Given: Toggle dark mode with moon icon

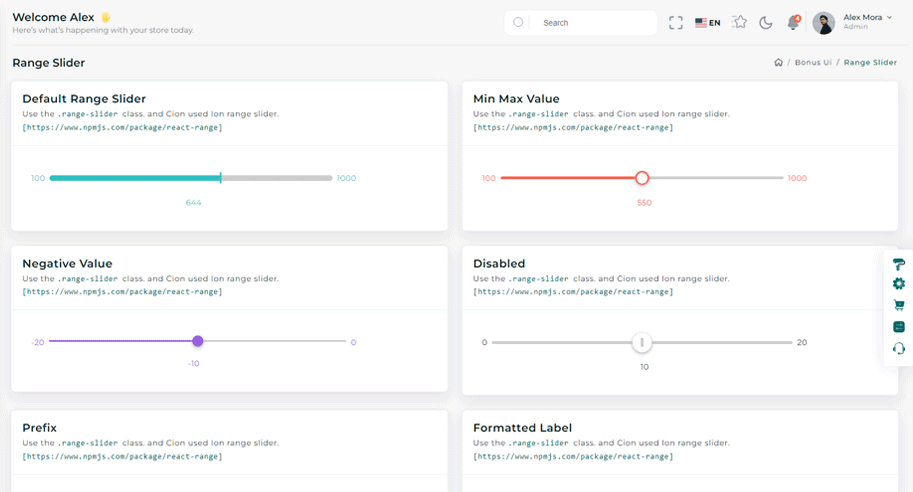Looking at the screenshot, I should (766, 23).
